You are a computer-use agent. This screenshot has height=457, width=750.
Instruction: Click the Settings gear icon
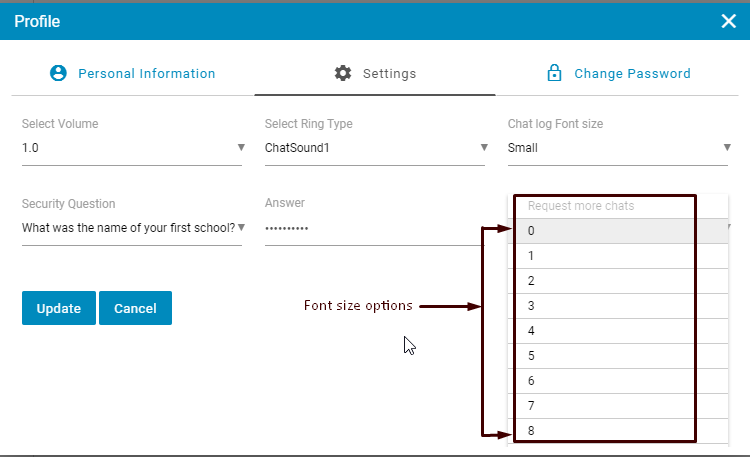(x=343, y=73)
